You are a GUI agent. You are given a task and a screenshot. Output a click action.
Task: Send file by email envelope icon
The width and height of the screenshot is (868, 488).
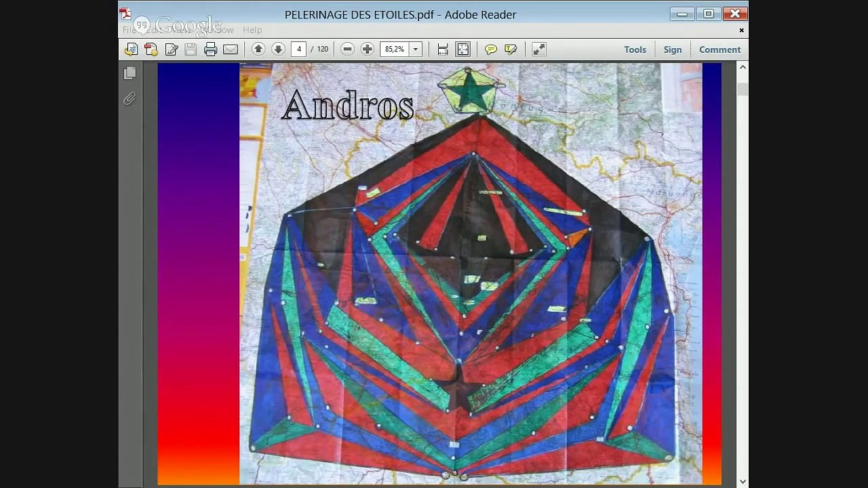231,49
